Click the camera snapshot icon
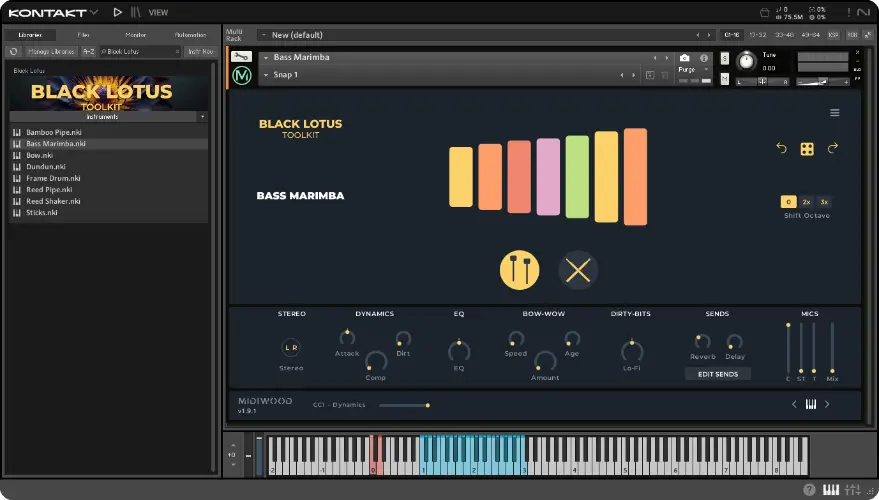 click(x=685, y=58)
